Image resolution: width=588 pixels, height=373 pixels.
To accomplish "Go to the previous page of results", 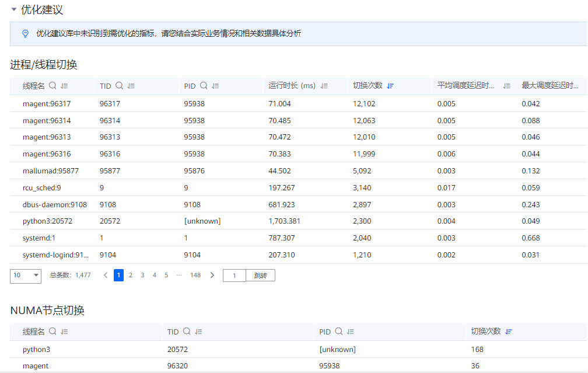I will click(x=106, y=276).
